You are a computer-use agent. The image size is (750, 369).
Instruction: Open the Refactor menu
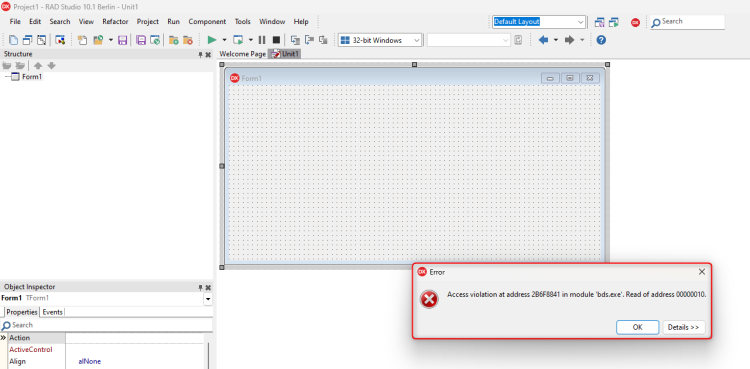115,22
